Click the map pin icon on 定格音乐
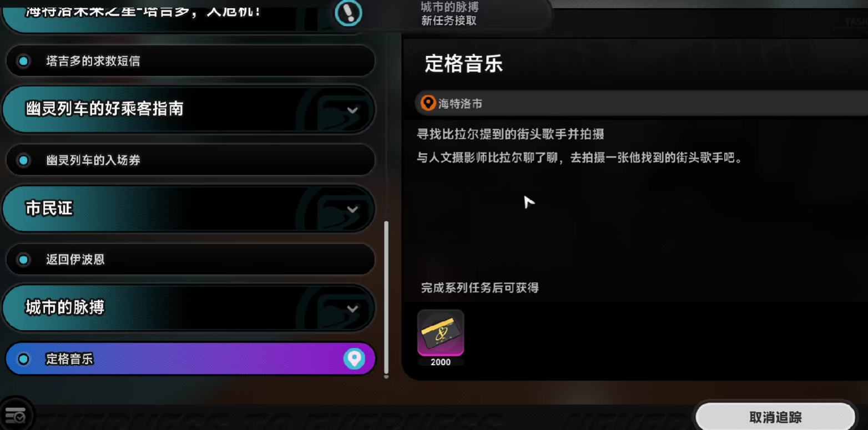868x430 pixels. tap(354, 359)
